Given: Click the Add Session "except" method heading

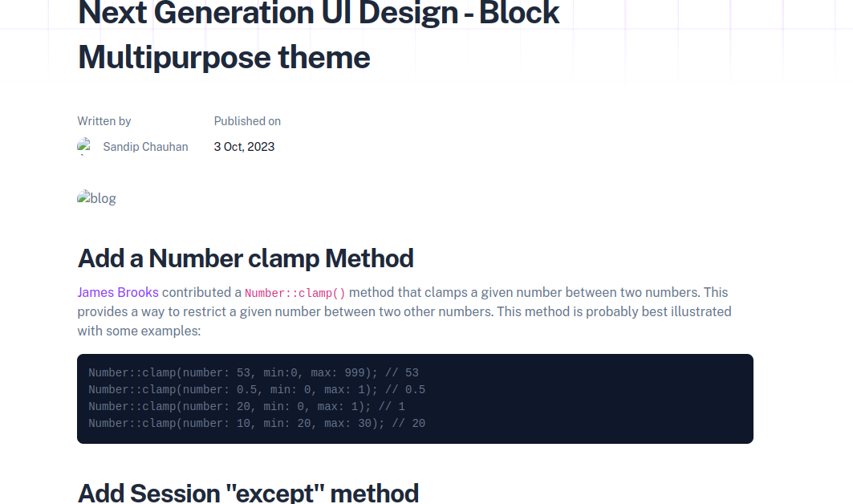Looking at the screenshot, I should point(248,492).
